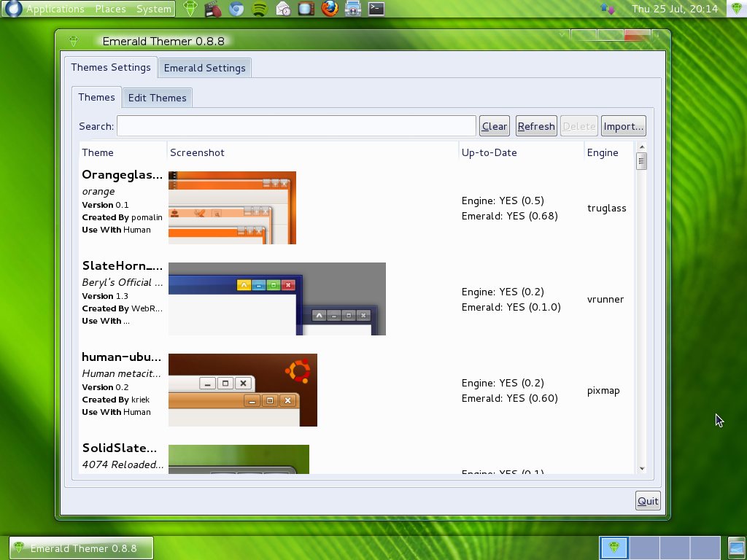Switch to the fourth workspace in pager
This screenshot has height=560, width=747.
[x=705, y=548]
